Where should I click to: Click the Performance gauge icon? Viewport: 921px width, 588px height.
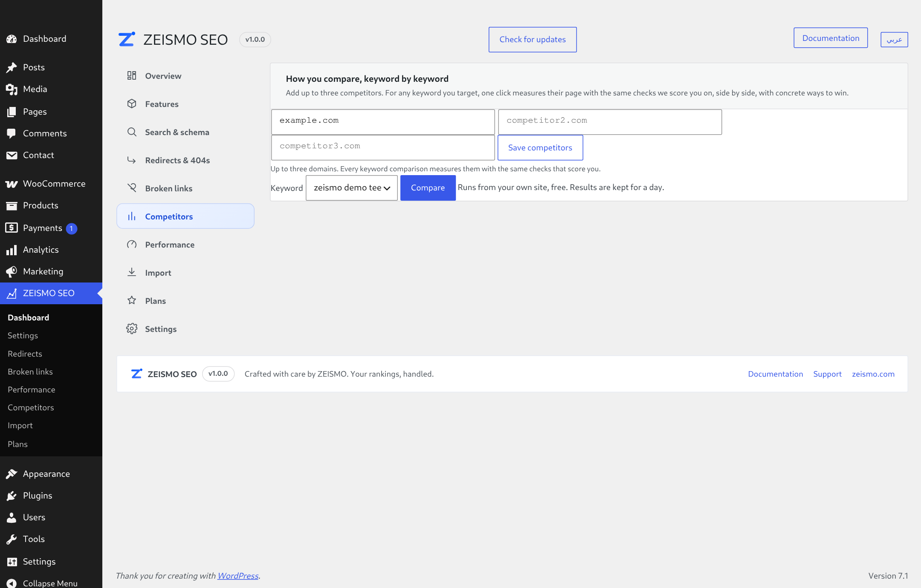pyautogui.click(x=132, y=244)
